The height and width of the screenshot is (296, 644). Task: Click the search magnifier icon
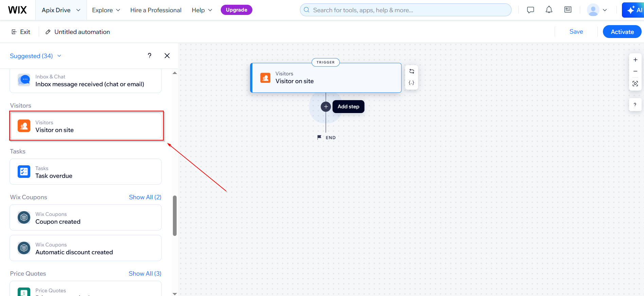point(307,10)
